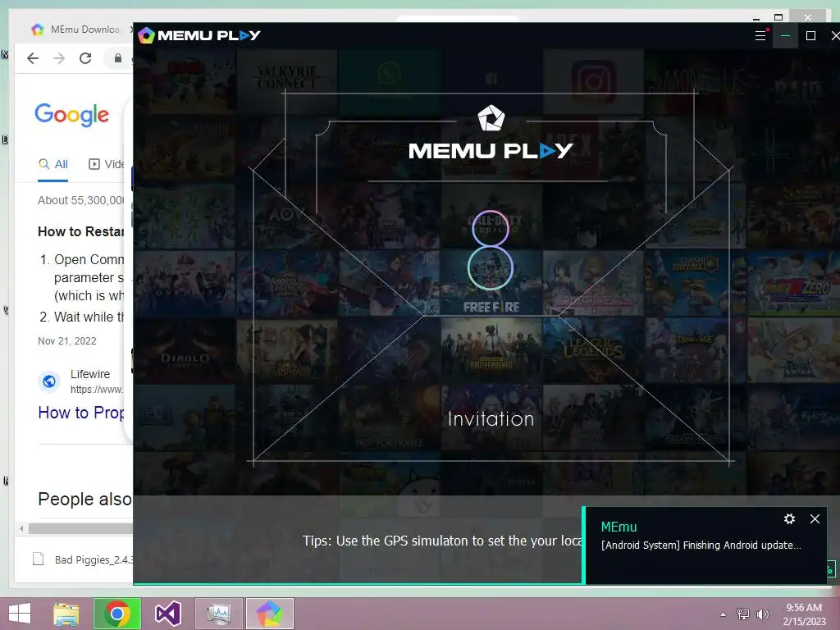Click the League of Legends thumbnail
This screenshot has width=840, height=630.
[x=593, y=349]
